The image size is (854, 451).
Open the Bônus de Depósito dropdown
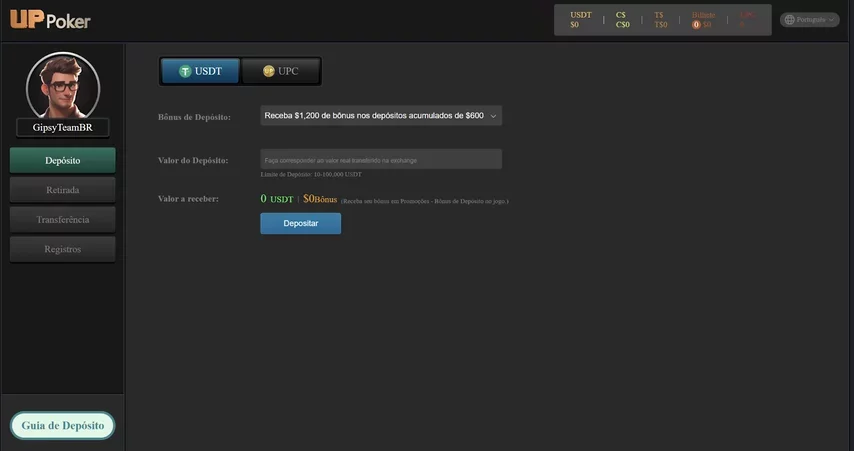[x=380, y=116]
